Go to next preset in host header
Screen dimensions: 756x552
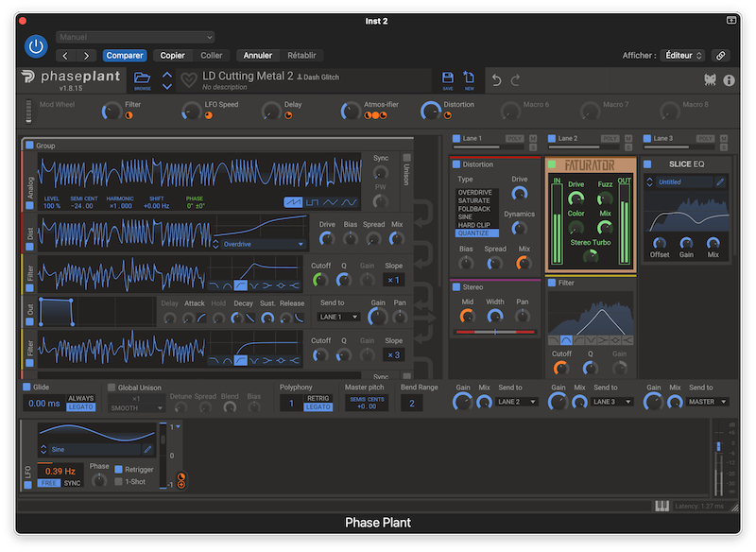(86, 56)
